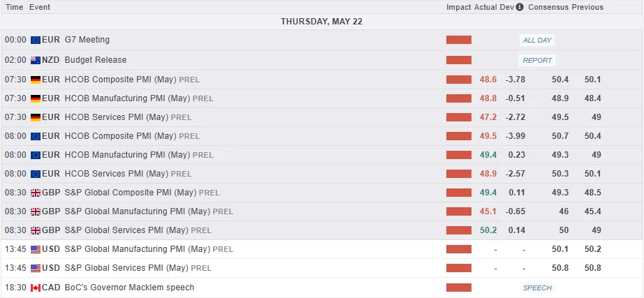Click the Thursday, May 22 date header
This screenshot has height=298, width=644.
pyautogui.click(x=321, y=22)
